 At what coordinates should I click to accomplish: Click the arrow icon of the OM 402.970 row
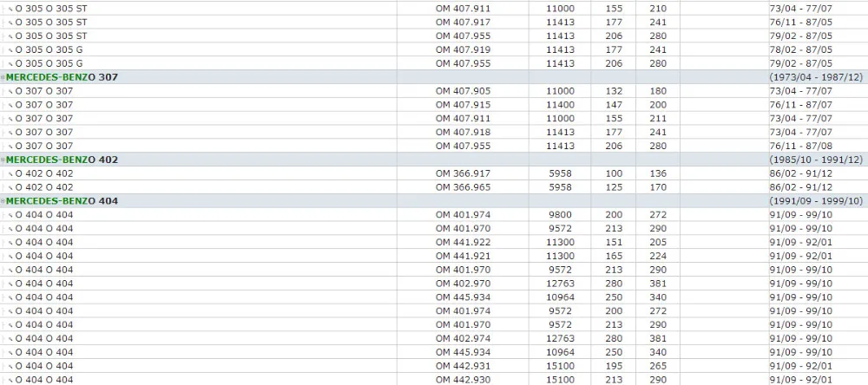10,284
